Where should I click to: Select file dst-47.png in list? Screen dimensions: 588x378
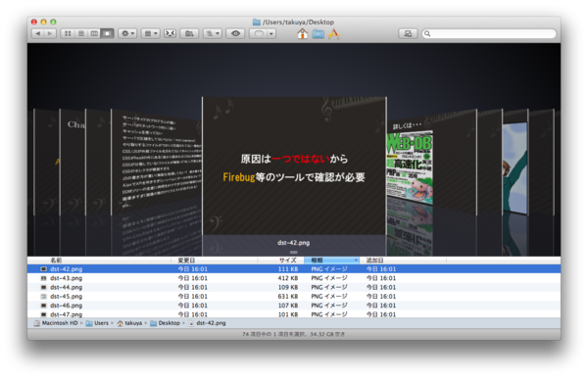(294, 314)
